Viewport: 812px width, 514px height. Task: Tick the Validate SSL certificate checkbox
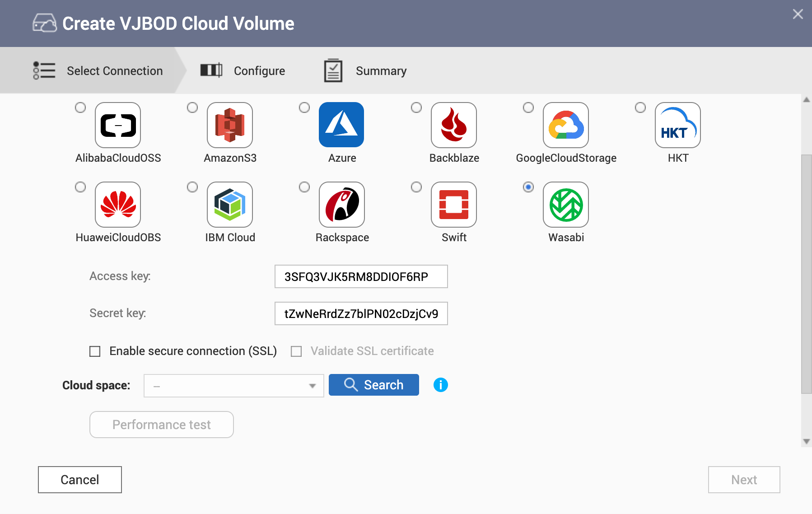click(296, 351)
